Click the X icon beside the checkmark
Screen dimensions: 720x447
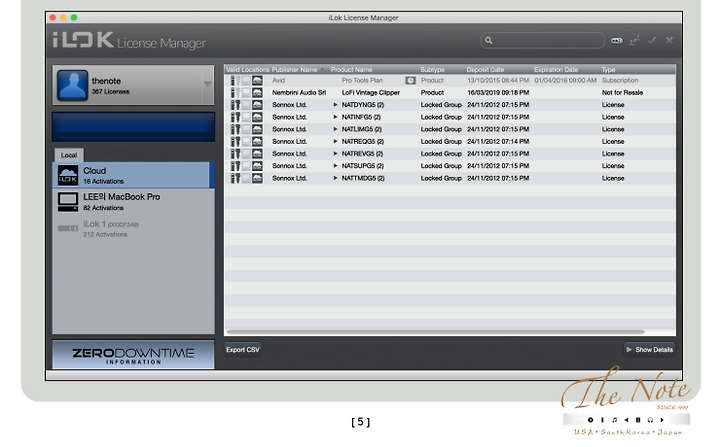click(x=669, y=40)
